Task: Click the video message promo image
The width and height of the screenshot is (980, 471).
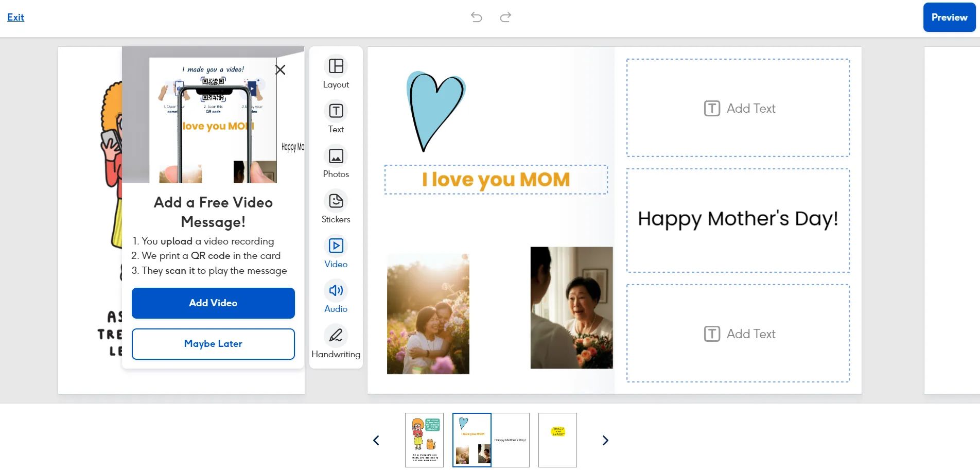Action: pyautogui.click(x=213, y=115)
